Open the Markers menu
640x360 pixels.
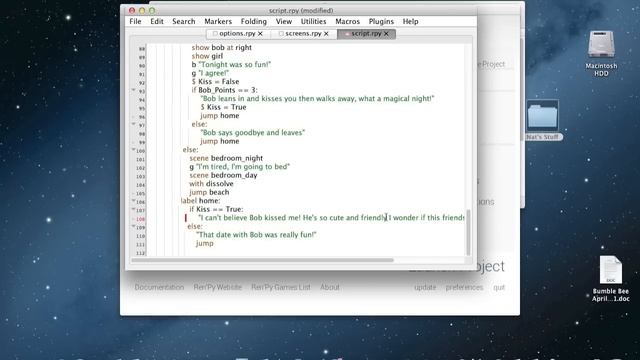[x=218, y=21]
